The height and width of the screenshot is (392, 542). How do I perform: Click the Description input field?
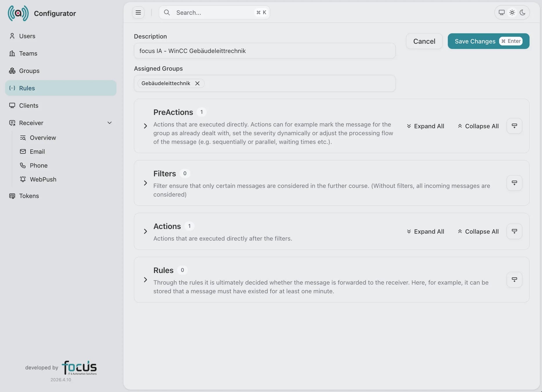pyautogui.click(x=265, y=51)
